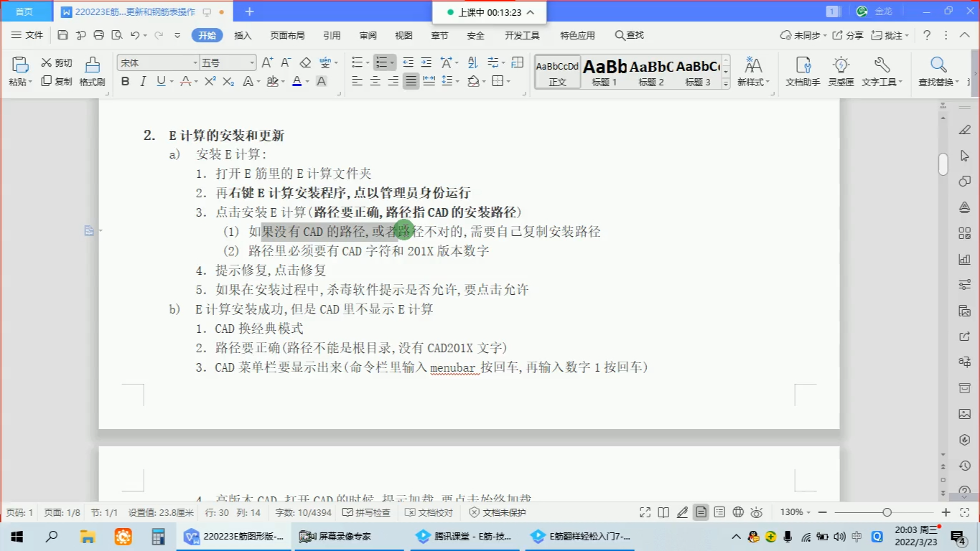This screenshot has height=551, width=980.
Task: Click the Decrease Indent icon
Action: [x=409, y=63]
